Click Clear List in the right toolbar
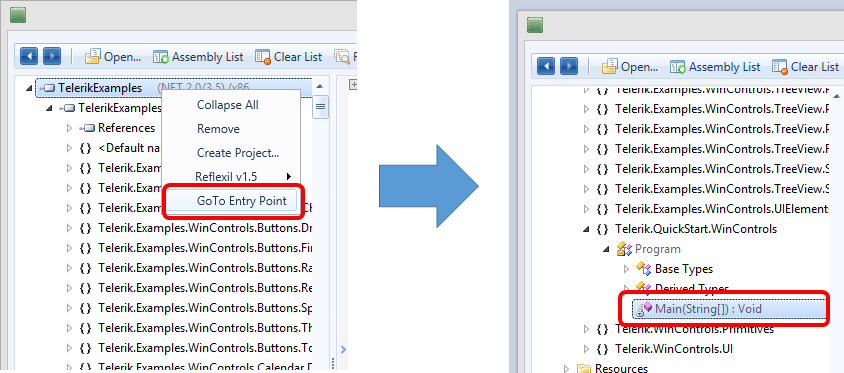 [805, 67]
